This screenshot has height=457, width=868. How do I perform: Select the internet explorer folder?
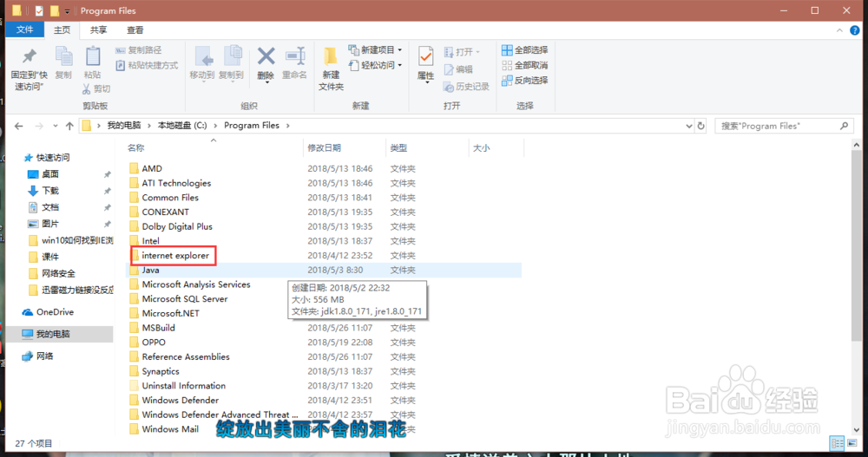pyautogui.click(x=169, y=256)
